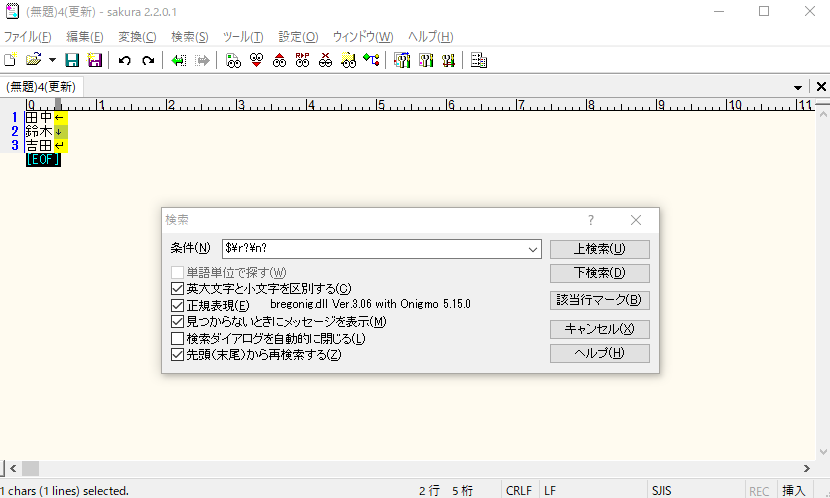Click the Undo arrow icon

pos(125,61)
